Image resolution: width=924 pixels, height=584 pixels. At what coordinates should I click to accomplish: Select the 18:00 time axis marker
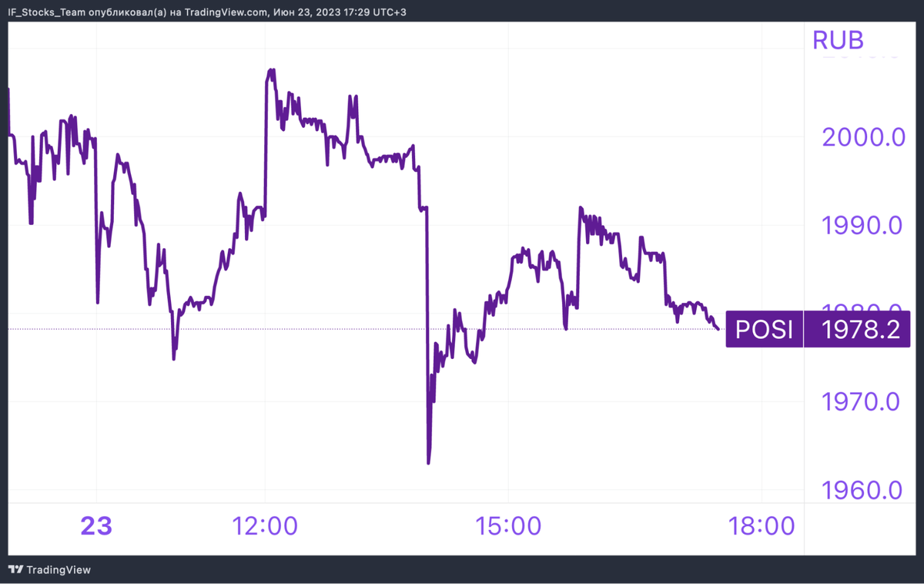point(761,526)
